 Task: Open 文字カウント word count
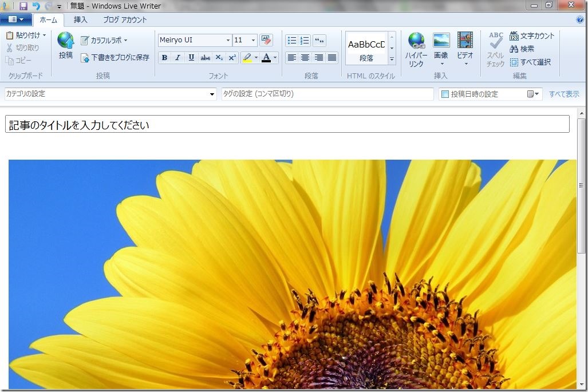tap(532, 35)
